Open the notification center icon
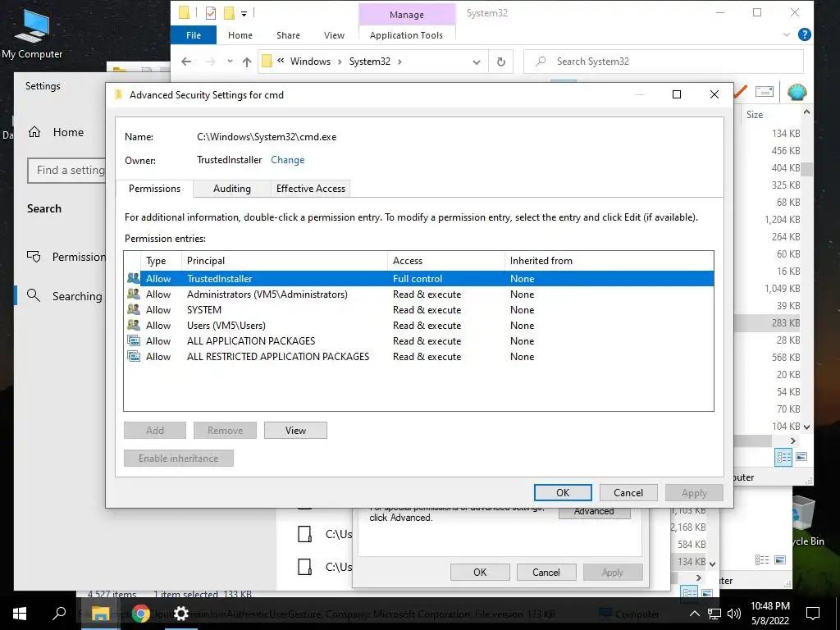The height and width of the screenshot is (630, 840). pos(813,614)
